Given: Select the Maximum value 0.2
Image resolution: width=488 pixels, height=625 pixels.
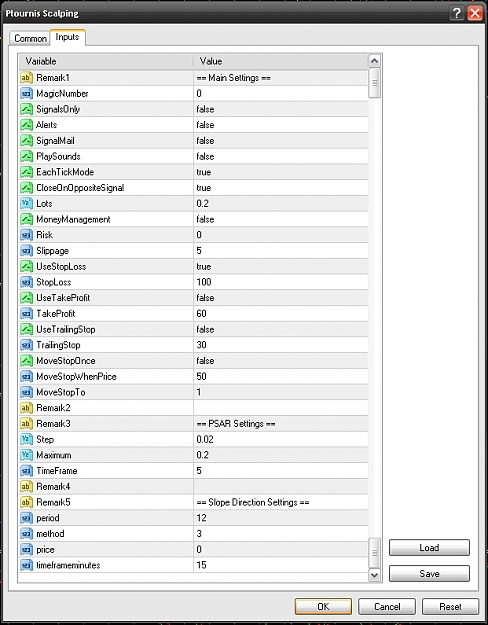Looking at the screenshot, I should [203, 455].
